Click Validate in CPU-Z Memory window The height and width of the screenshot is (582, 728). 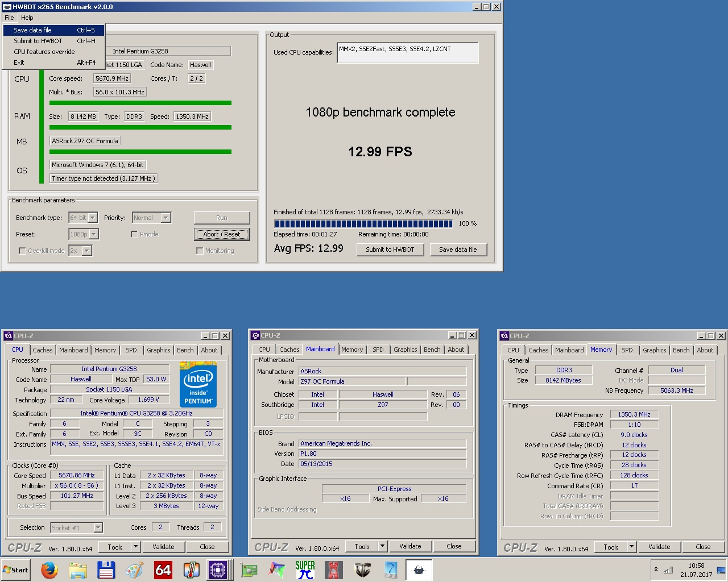point(659,547)
